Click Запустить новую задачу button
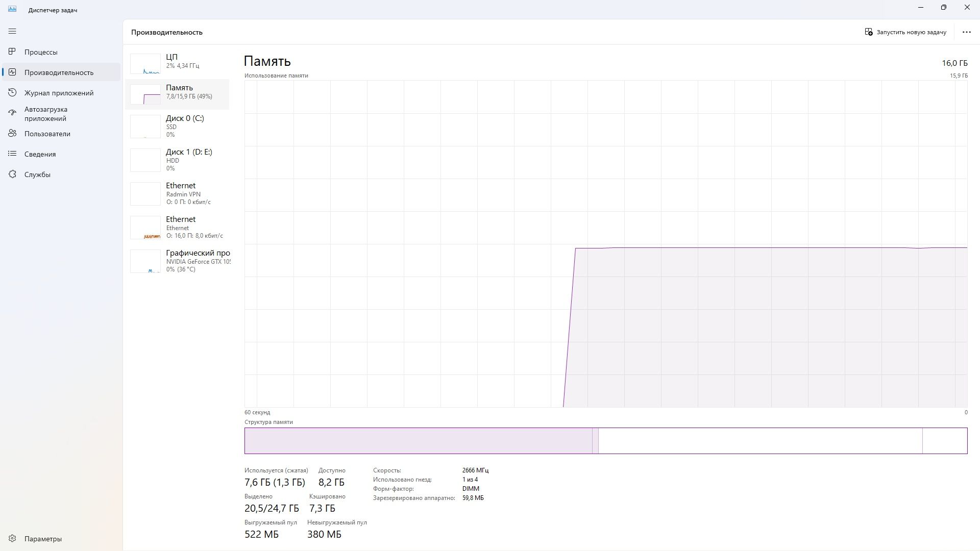This screenshot has width=980, height=551. [905, 32]
